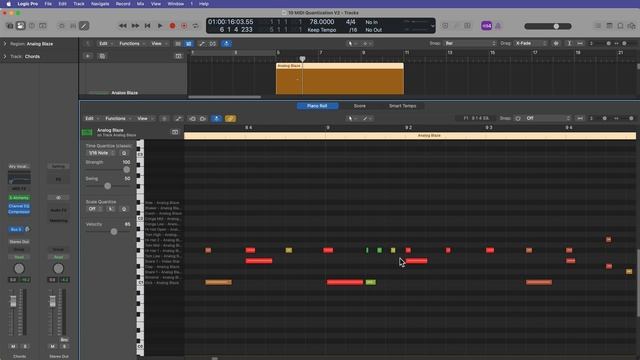The width and height of the screenshot is (640, 360).
Task: Click the duplicate track button
Action: [x=102, y=56]
